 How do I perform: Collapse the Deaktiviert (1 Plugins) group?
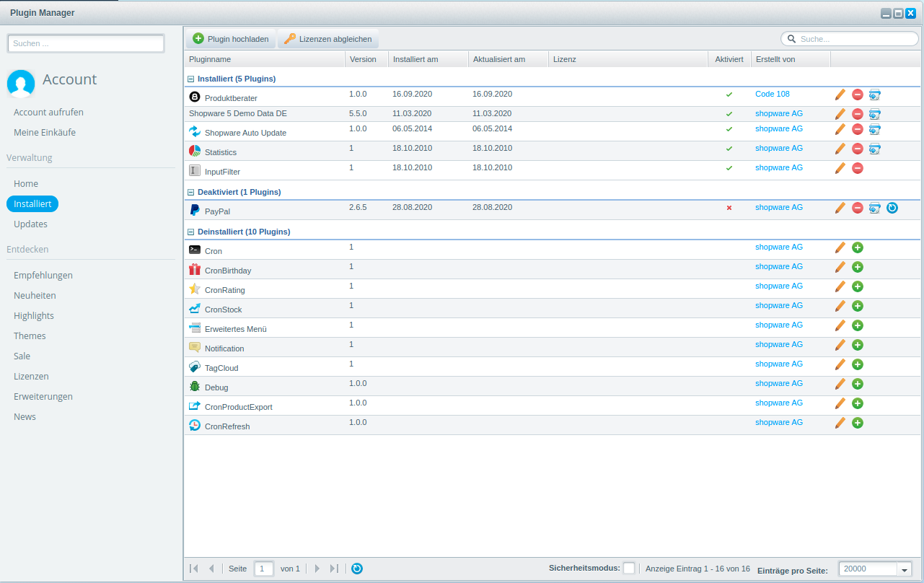point(191,193)
